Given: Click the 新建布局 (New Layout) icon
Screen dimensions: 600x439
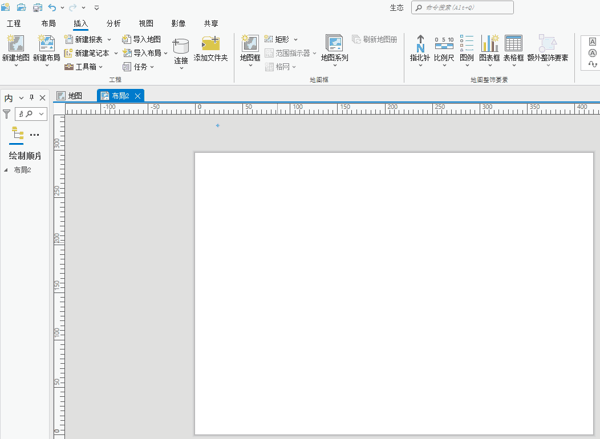Looking at the screenshot, I should click(x=47, y=43).
